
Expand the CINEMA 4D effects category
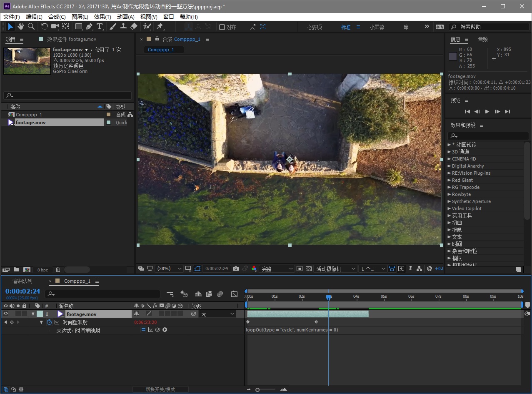coord(449,159)
